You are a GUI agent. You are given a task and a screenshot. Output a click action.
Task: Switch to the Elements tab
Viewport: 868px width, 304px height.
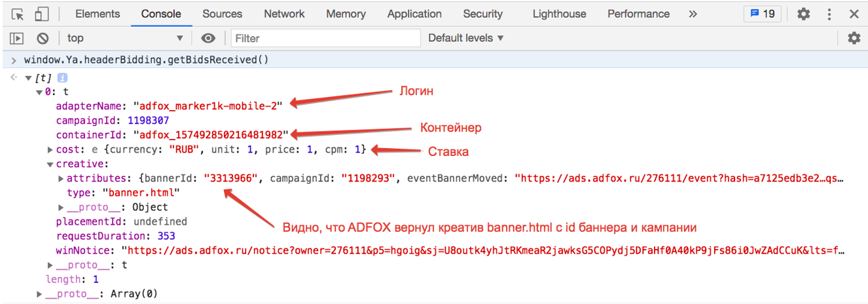click(x=98, y=14)
